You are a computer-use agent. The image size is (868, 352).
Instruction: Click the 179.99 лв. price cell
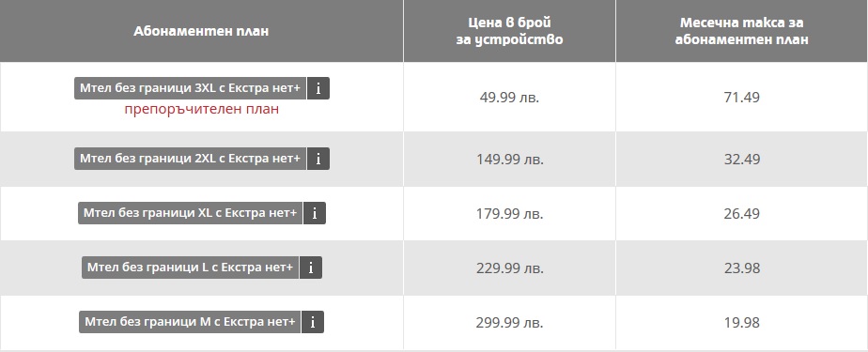pos(510,214)
